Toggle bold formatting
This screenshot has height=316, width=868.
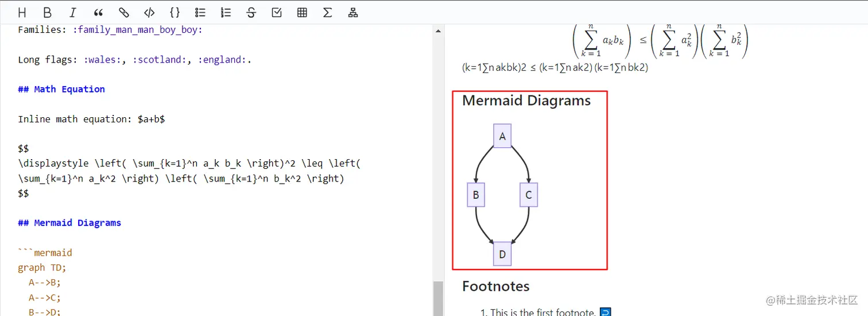click(x=47, y=13)
